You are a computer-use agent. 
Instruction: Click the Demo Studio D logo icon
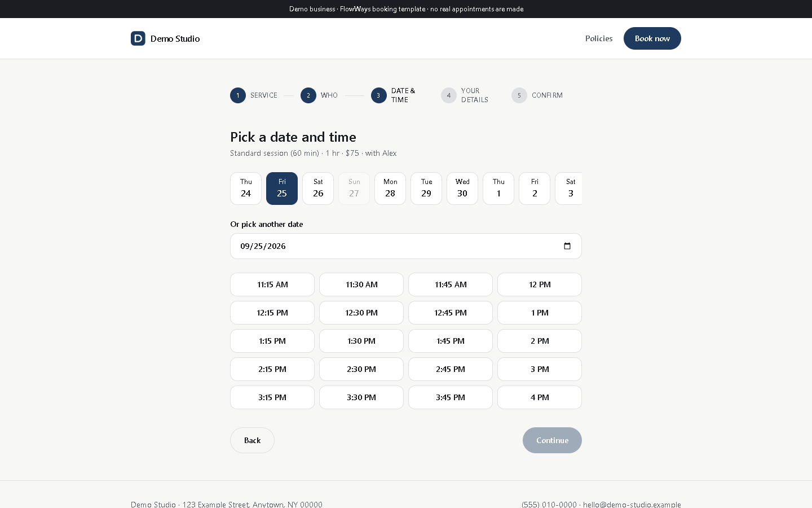coord(138,38)
